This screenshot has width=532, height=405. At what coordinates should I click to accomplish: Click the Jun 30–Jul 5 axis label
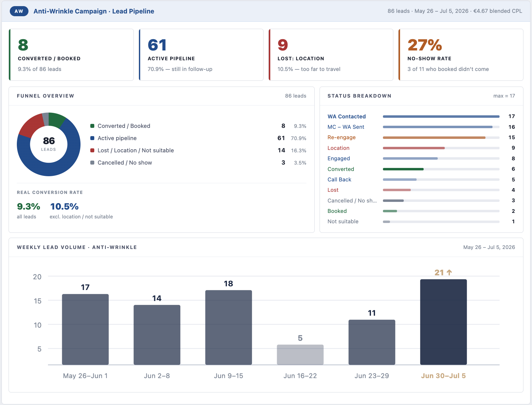click(443, 376)
